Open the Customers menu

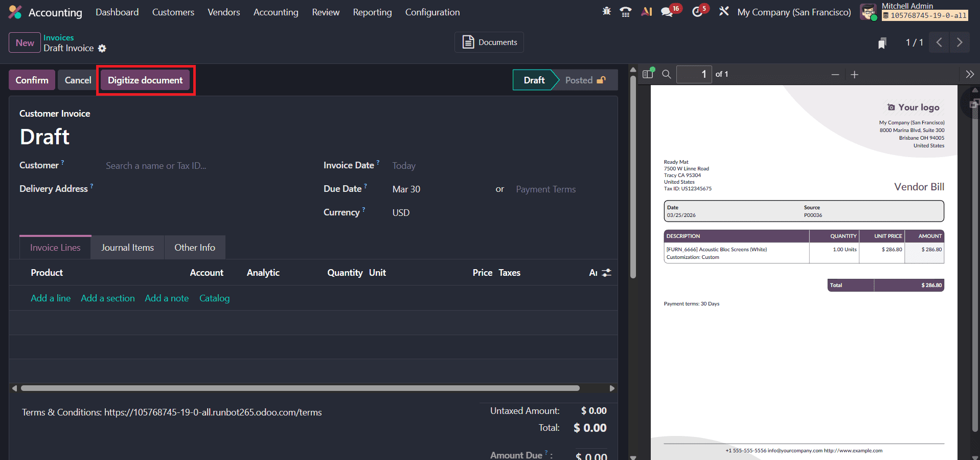point(173,12)
